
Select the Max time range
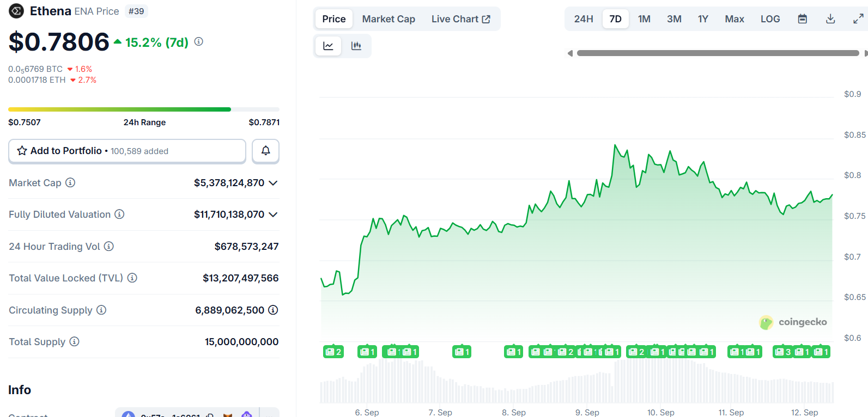click(734, 19)
